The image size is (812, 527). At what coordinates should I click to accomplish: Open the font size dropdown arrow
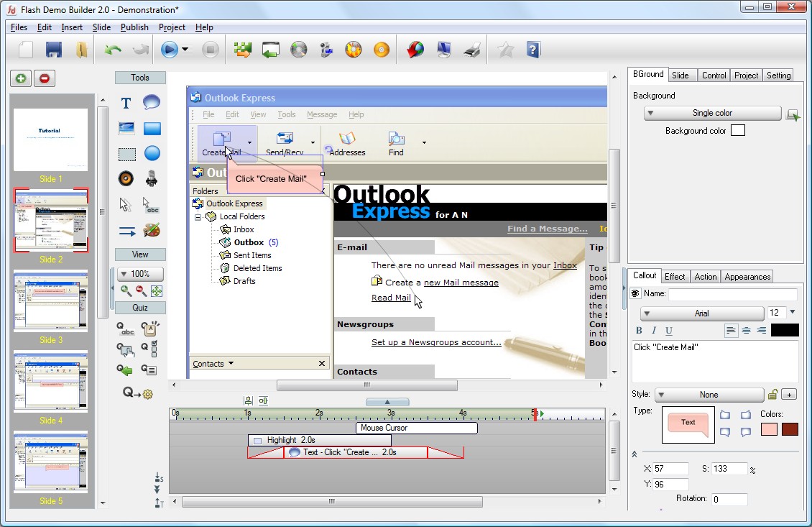click(x=793, y=312)
